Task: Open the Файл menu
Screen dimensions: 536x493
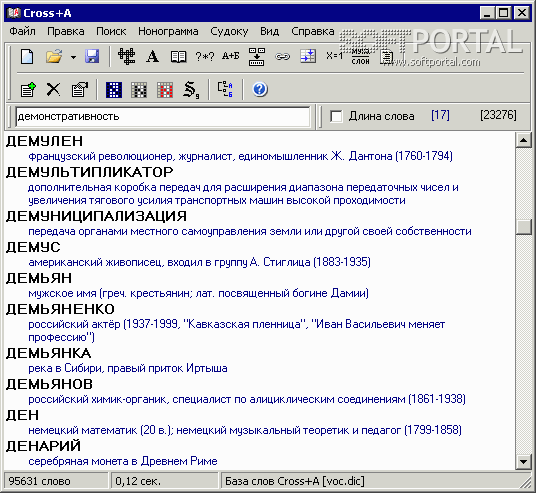Action: tap(22, 31)
